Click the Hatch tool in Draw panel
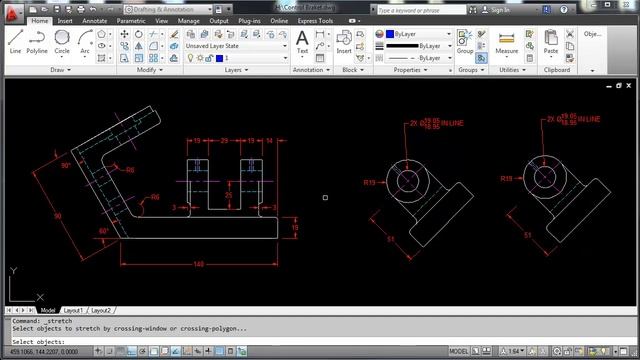Image resolution: width=640 pixels, height=360 pixels. click(x=101, y=58)
